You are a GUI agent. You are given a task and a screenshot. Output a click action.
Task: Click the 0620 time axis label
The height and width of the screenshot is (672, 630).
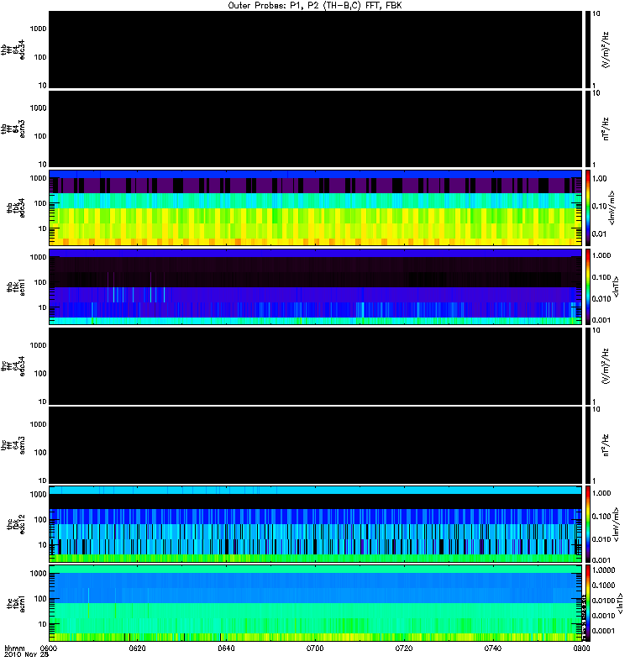tap(137, 648)
